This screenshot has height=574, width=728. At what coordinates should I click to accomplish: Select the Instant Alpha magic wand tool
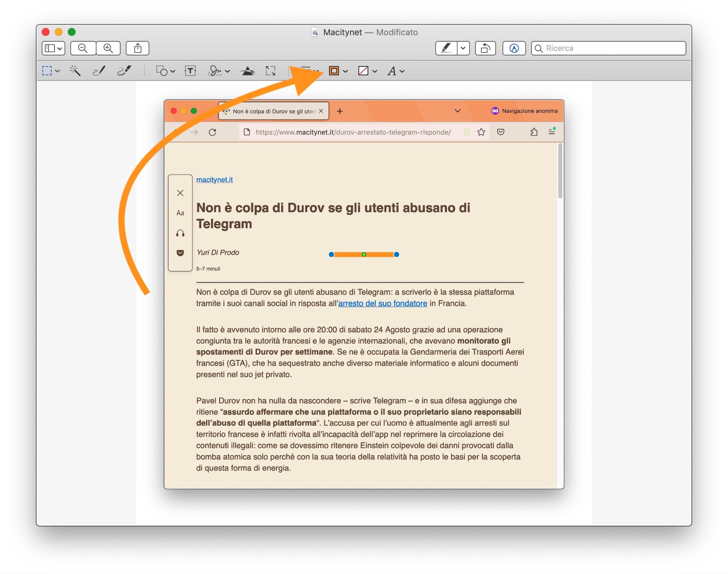point(75,71)
